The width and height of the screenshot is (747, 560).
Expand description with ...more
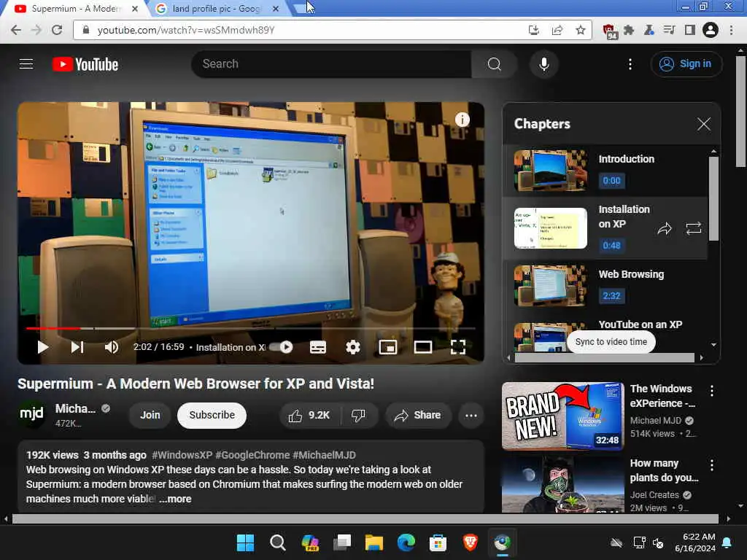tap(175, 499)
